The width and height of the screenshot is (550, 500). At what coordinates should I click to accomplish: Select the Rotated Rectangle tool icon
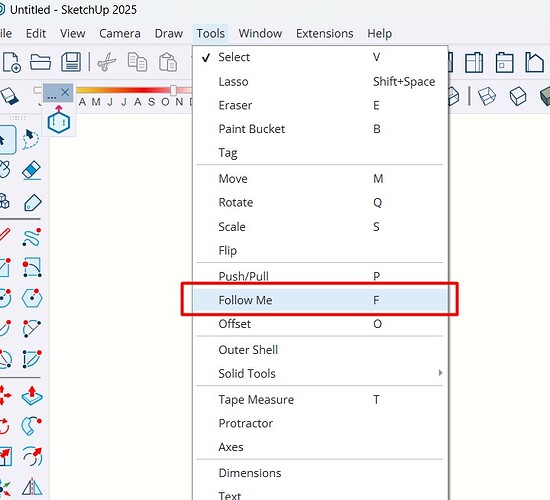[32, 267]
